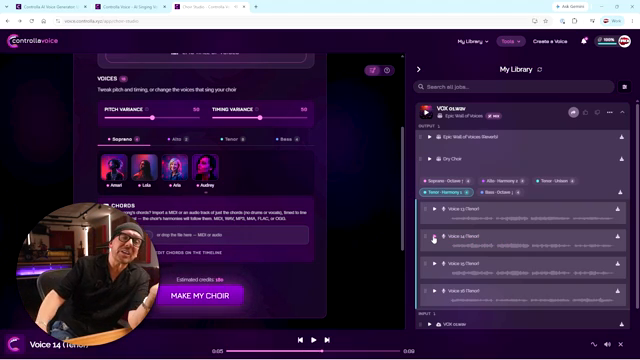Play the Voice 14 track in bottom player

tap(313, 340)
